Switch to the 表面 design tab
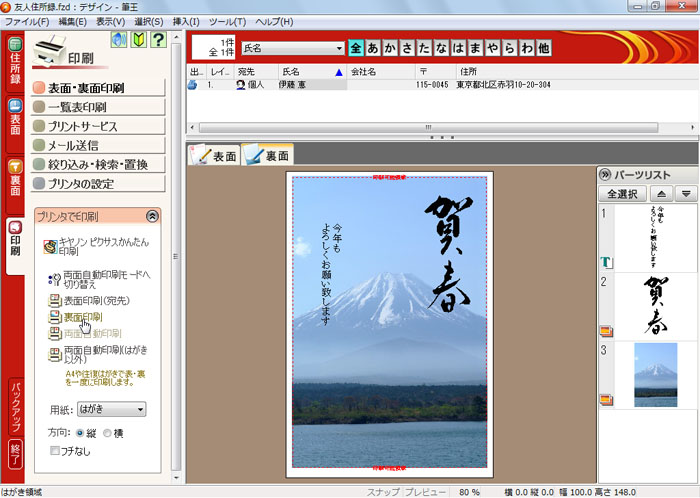 pyautogui.click(x=214, y=155)
